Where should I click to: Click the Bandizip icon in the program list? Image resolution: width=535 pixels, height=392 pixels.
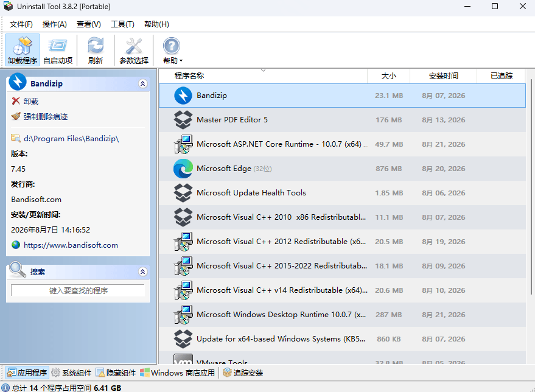(183, 96)
